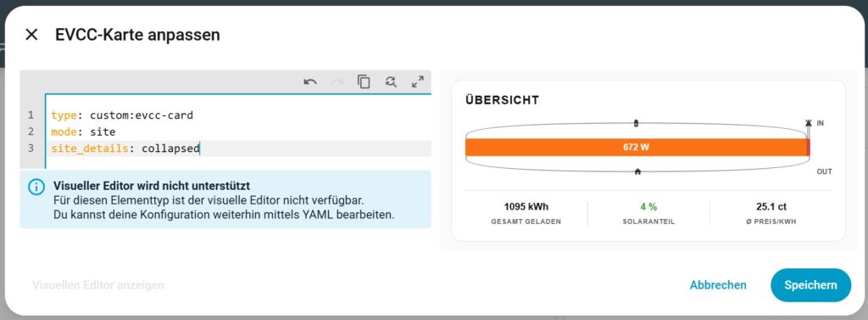The width and height of the screenshot is (868, 320).
Task: Click line number 1 in the gutter
Action: [x=31, y=115]
